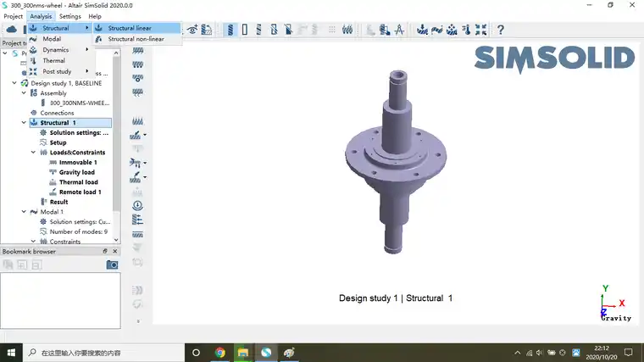Click first constraint icon in vertical toolbar
Viewport: 644px width, 362px height.
coord(137,51)
